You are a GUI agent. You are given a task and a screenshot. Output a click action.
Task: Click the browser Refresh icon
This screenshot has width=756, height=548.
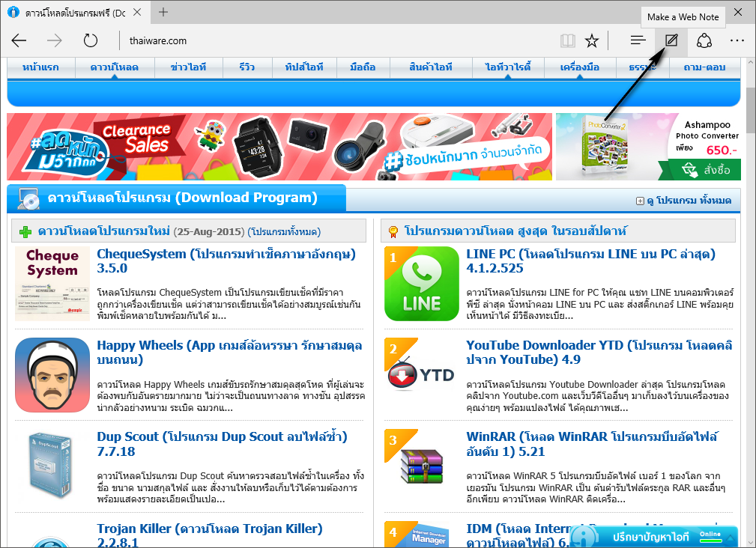click(x=90, y=41)
